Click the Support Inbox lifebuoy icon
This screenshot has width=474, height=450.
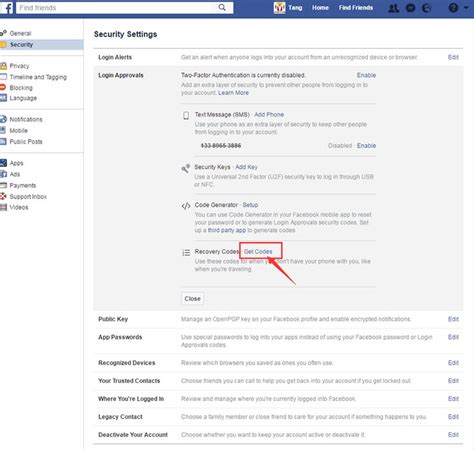(3, 196)
